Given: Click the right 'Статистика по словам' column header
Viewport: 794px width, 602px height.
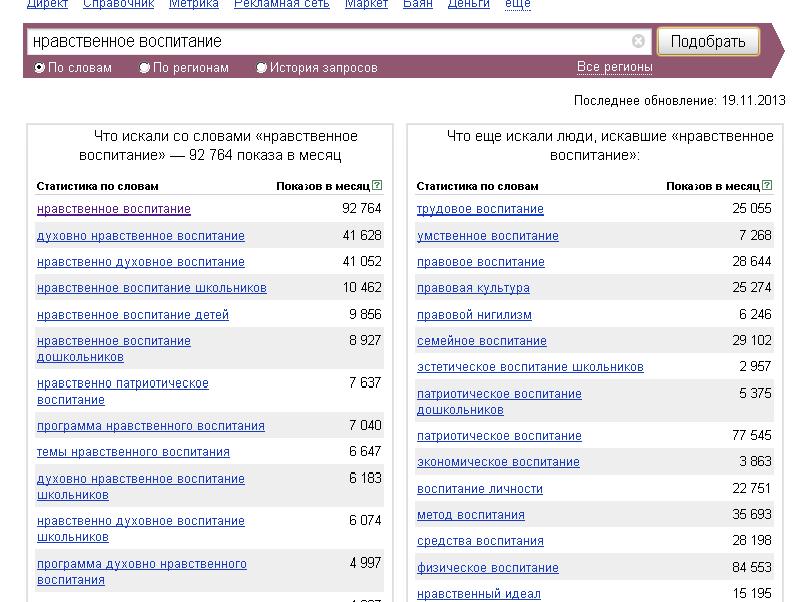Looking at the screenshot, I should coord(477,186).
